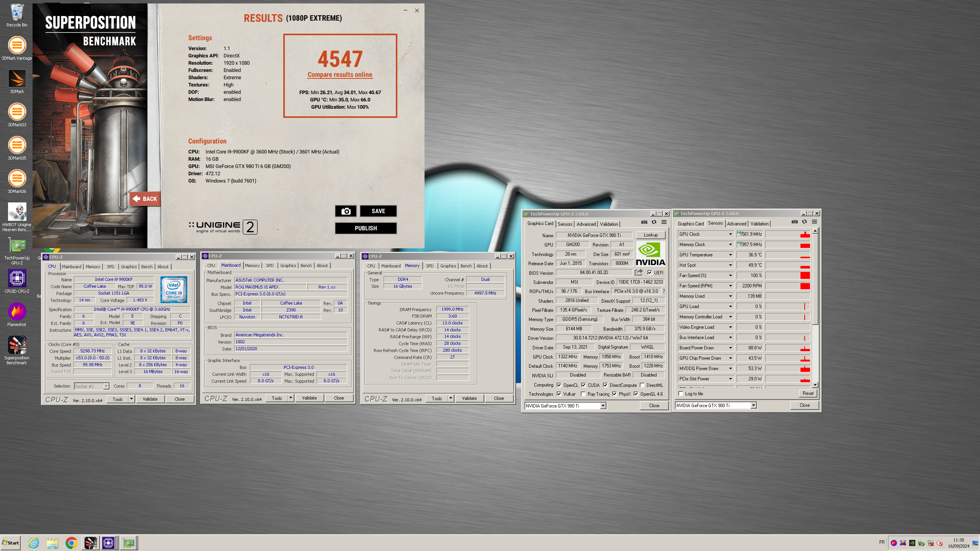The width and height of the screenshot is (980, 551).
Task: Open the Recycle Bin
Action: click(x=17, y=15)
